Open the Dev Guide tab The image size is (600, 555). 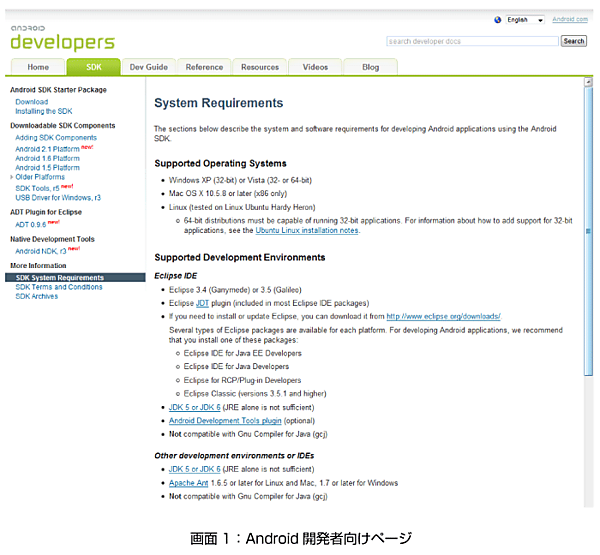(149, 67)
